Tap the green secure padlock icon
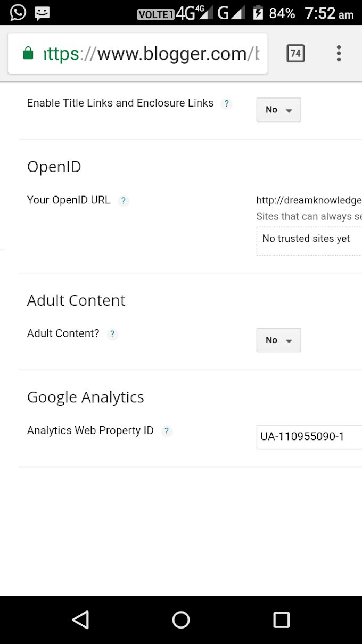362x644 pixels. point(28,53)
